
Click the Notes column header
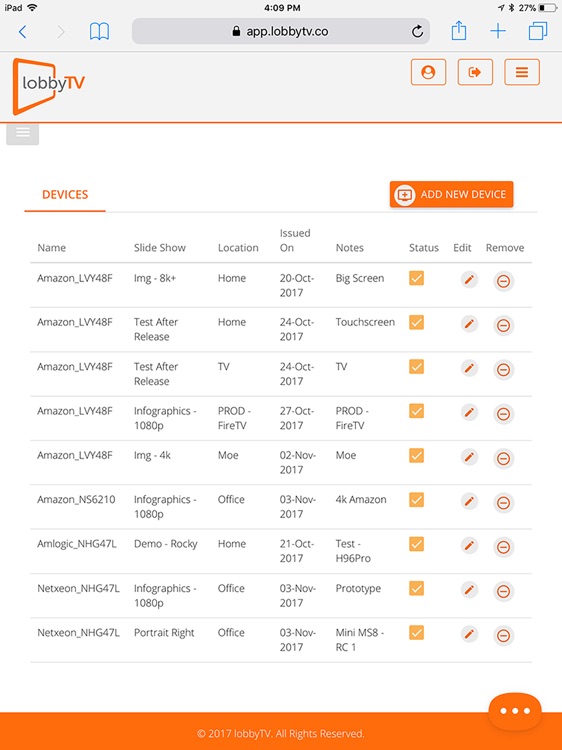tap(350, 248)
